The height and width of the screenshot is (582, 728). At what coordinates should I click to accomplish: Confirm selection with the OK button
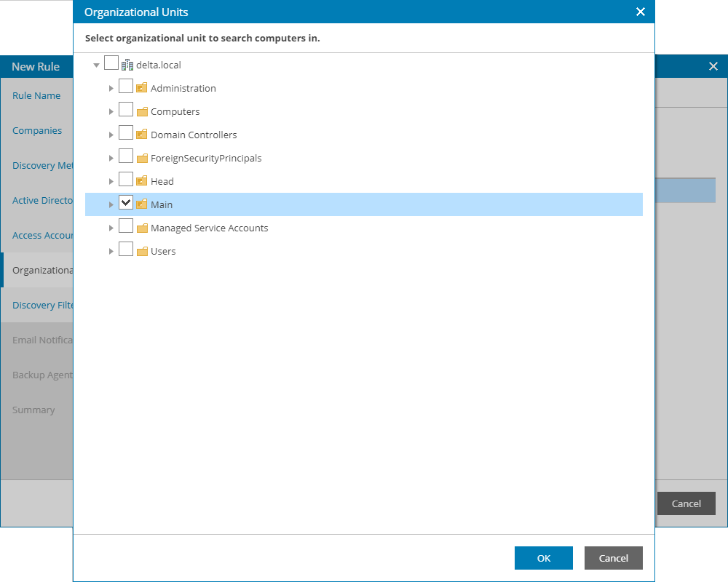point(544,558)
